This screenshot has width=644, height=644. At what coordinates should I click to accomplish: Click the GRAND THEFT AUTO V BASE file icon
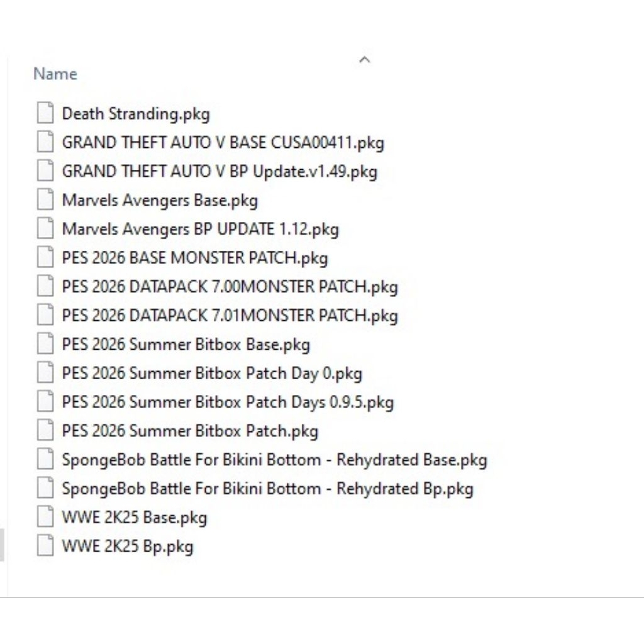(x=45, y=142)
